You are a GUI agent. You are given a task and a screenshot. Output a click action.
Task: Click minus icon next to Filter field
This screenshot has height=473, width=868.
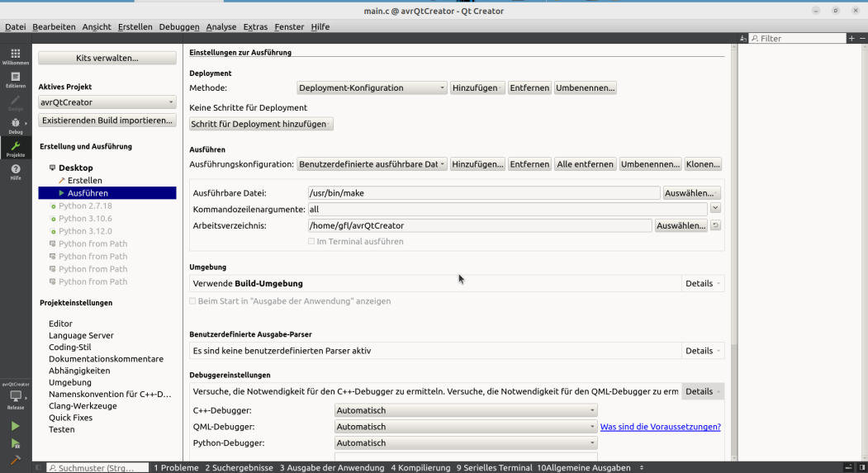(x=862, y=38)
